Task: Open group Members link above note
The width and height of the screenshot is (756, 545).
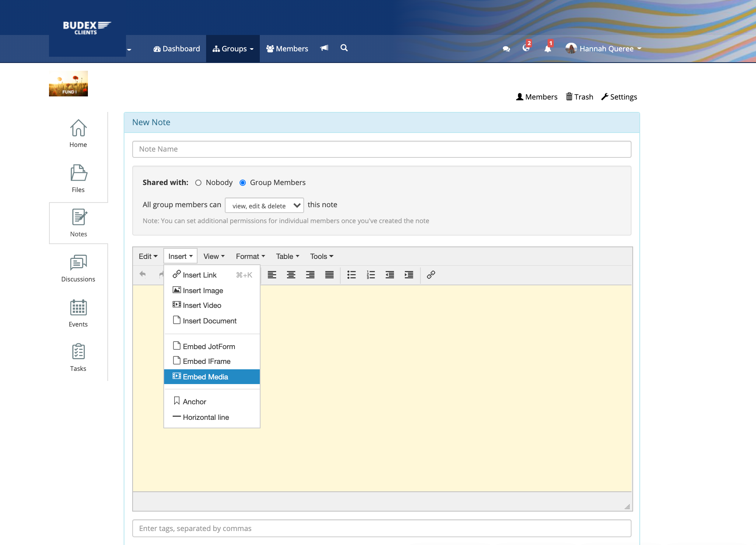Action: [537, 97]
